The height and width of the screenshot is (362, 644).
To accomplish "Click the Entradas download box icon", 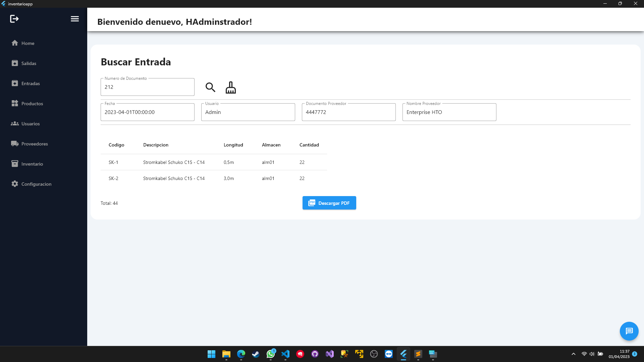I will 15,83.
